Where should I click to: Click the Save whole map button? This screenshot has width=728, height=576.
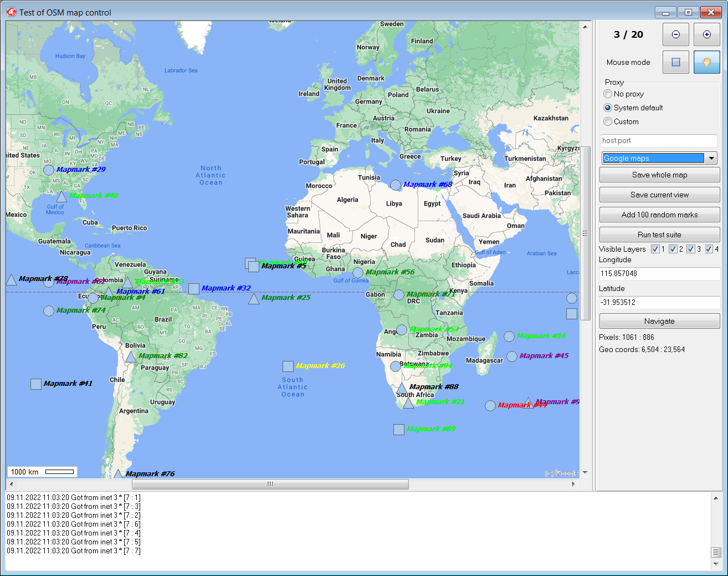click(x=659, y=175)
